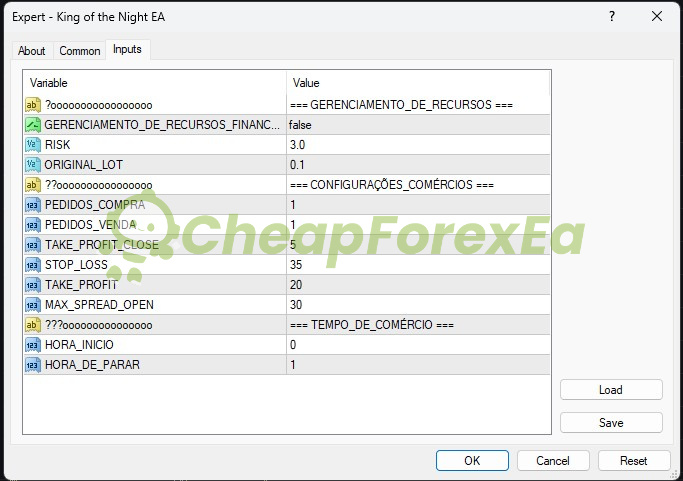Click the icon beside GERENCIAMENTO_DE_RECURSOS_FINANC row
The image size is (683, 481).
32,125
